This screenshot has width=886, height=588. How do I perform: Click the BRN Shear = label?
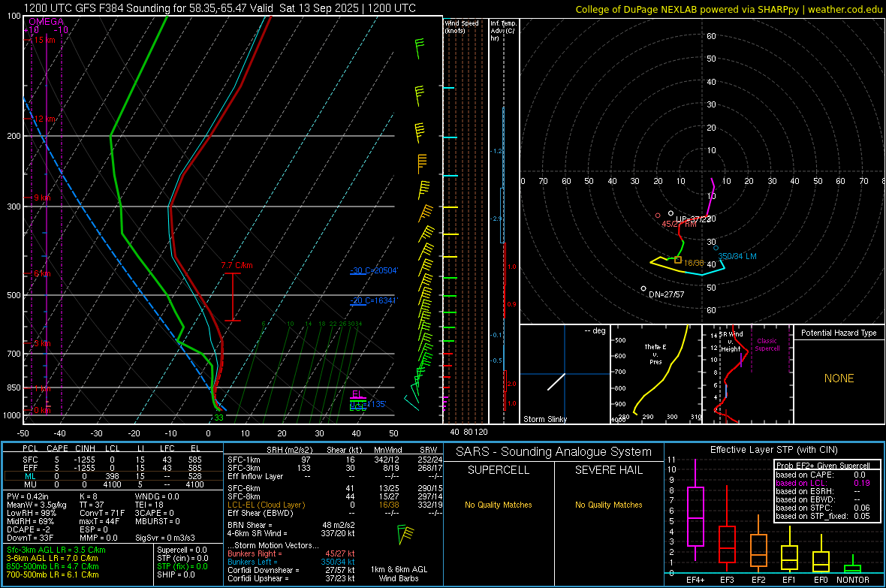pyautogui.click(x=250, y=525)
